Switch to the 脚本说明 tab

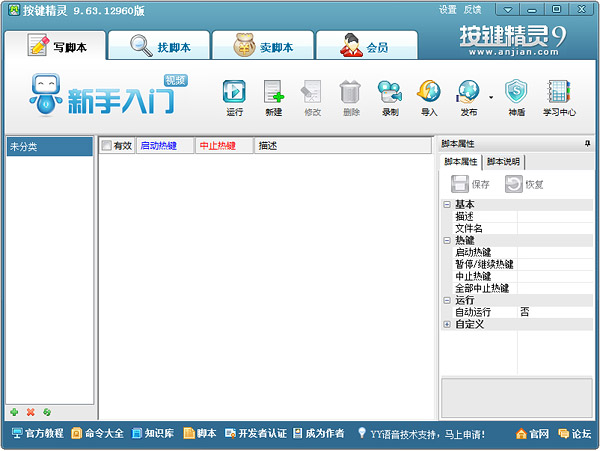(x=503, y=162)
